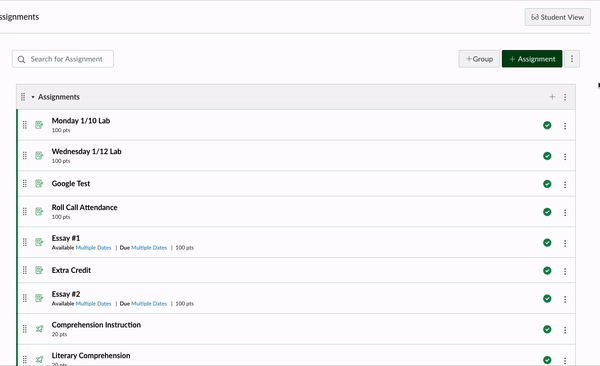Toggle published status of Literary Comprehension
Image resolution: width=600 pixels, height=366 pixels.
(547, 360)
